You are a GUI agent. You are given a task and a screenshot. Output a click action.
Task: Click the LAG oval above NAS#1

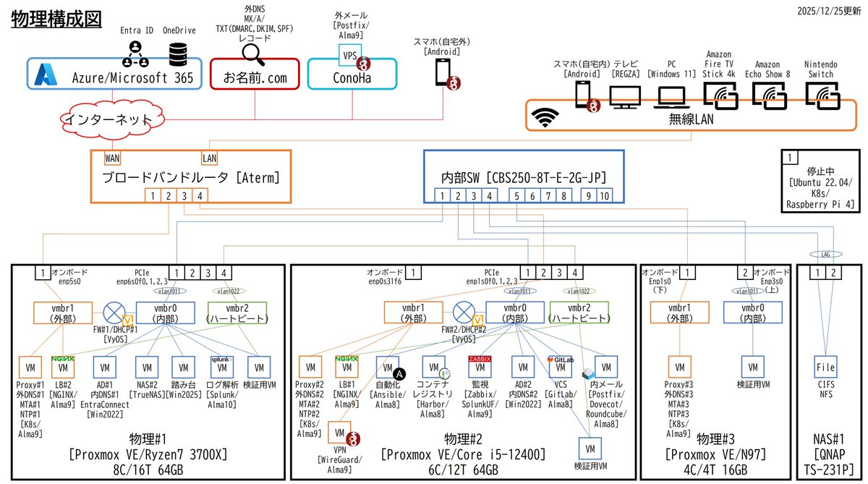(825, 255)
